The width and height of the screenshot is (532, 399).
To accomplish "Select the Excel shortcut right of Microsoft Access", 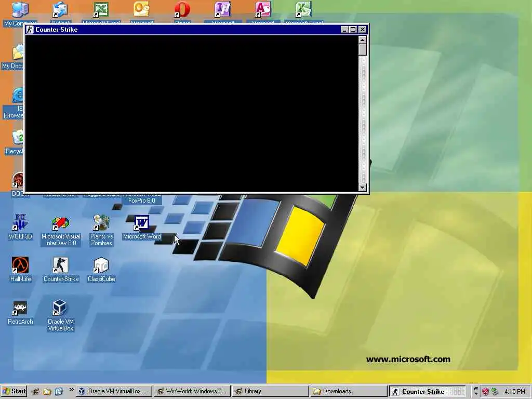I will point(303,9).
